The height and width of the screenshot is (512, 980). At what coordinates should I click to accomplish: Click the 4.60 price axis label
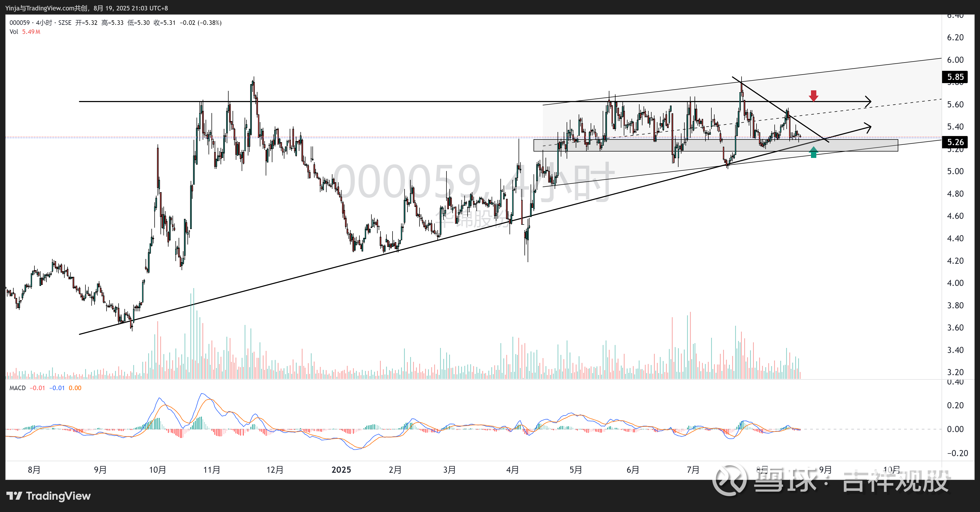(x=955, y=216)
